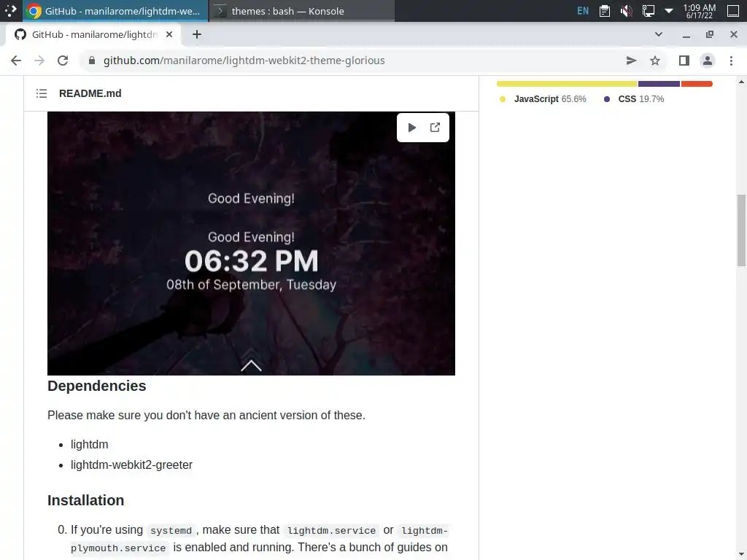Click red language bar segment

click(x=697, y=84)
